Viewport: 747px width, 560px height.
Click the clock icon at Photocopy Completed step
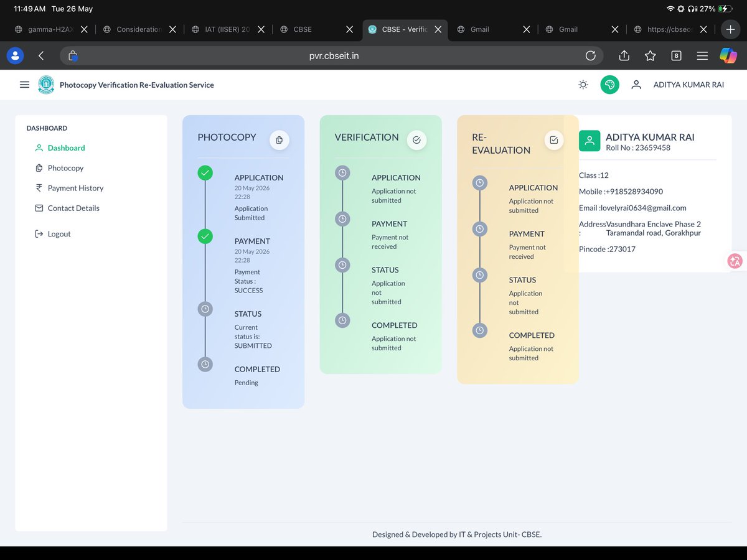coord(205,364)
